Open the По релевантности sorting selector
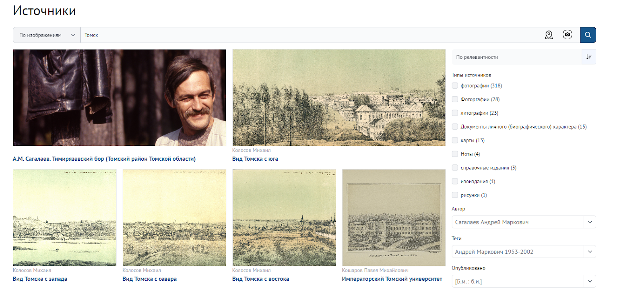Viewport: 644px width, 288px height. [x=517, y=57]
